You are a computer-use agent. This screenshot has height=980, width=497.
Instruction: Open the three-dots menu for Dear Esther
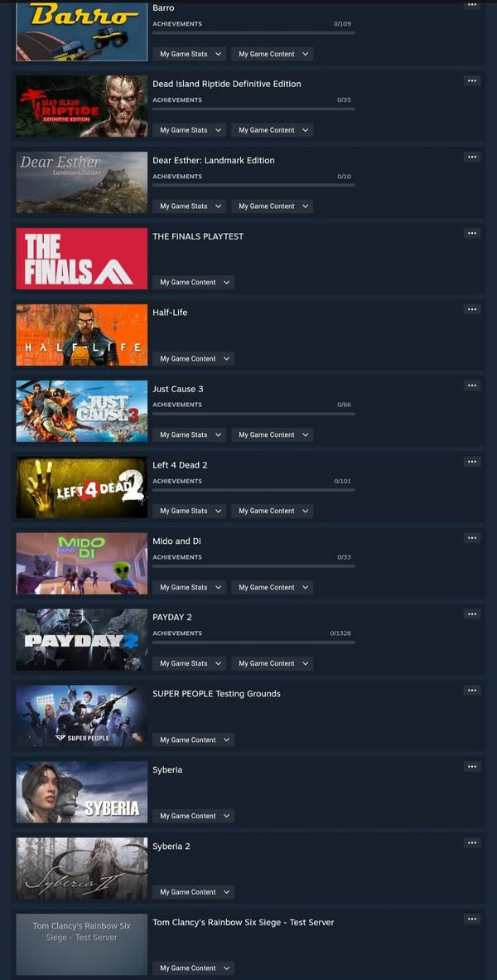point(472,157)
